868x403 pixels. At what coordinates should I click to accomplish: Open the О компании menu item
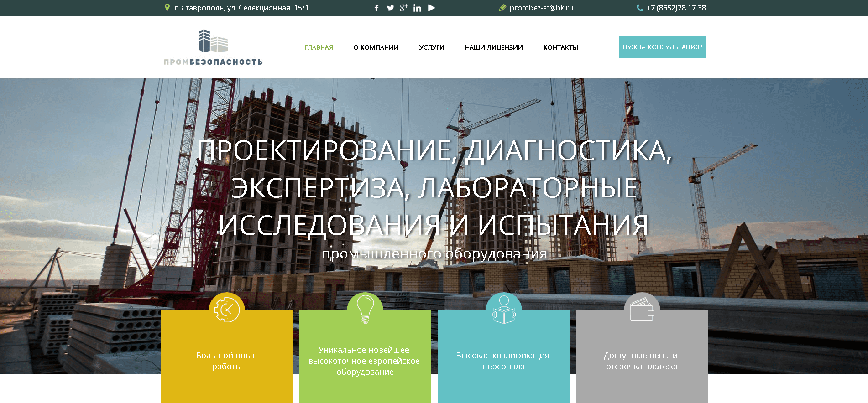pos(376,47)
